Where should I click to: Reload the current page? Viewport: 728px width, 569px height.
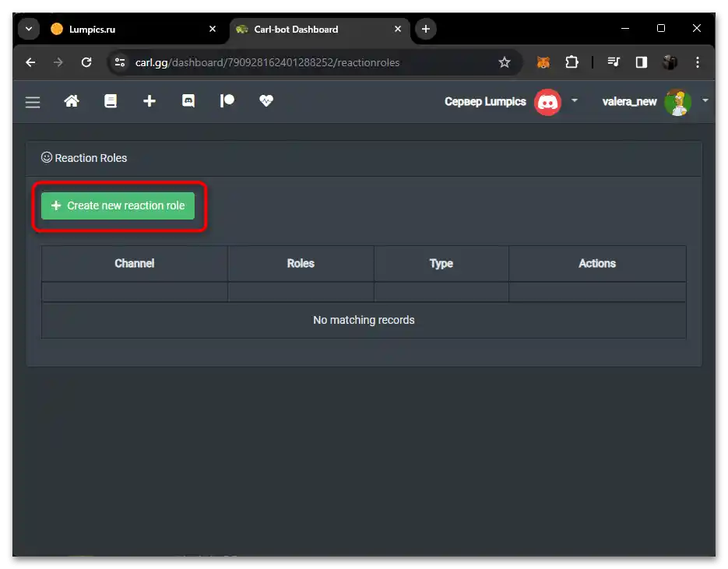(x=86, y=62)
